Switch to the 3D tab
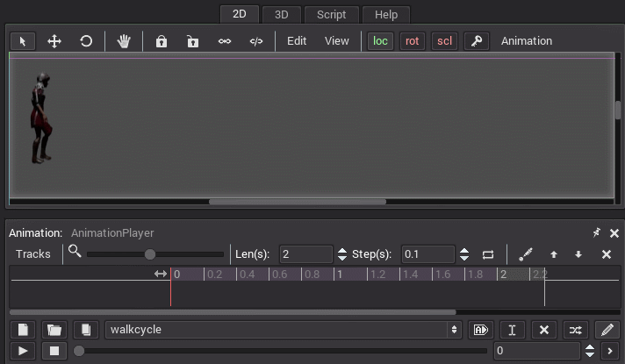The width and height of the screenshot is (625, 364). pos(282,15)
